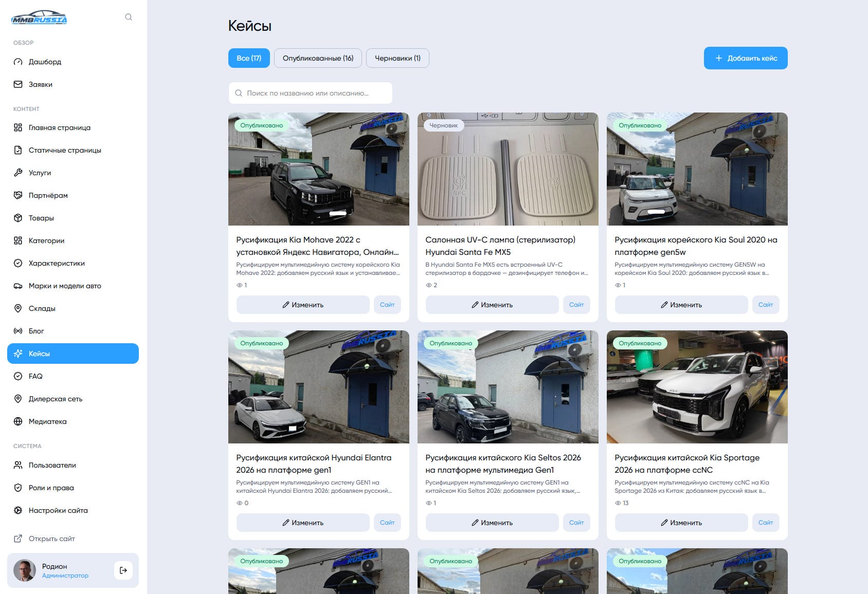Click the Статичные страницы document icon
868x594 pixels.
coord(18,150)
